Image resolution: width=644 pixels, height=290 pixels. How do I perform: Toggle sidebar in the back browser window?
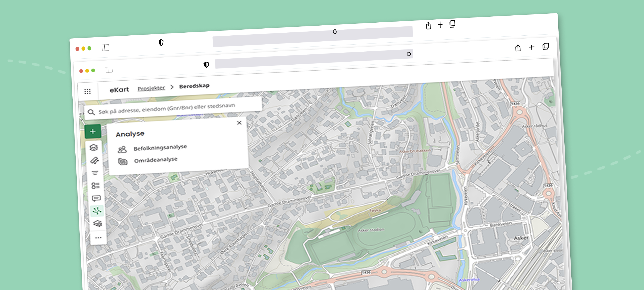[x=105, y=47]
